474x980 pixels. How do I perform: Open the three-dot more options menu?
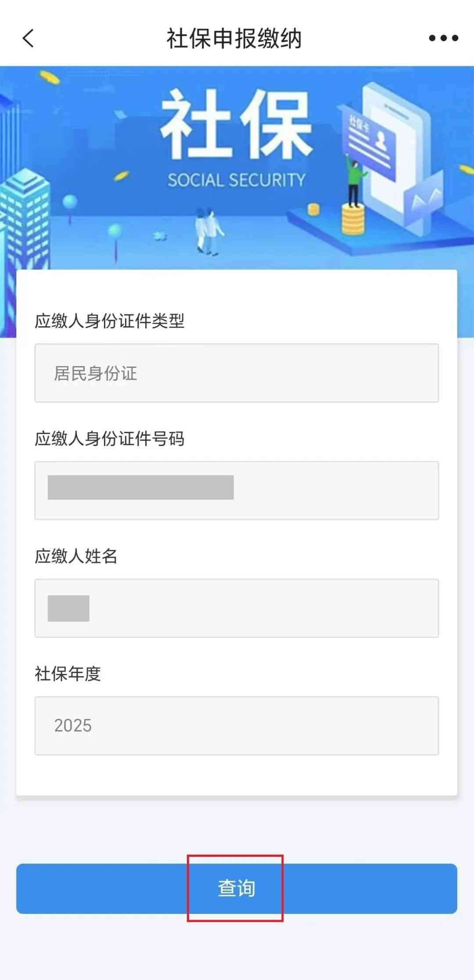(443, 38)
